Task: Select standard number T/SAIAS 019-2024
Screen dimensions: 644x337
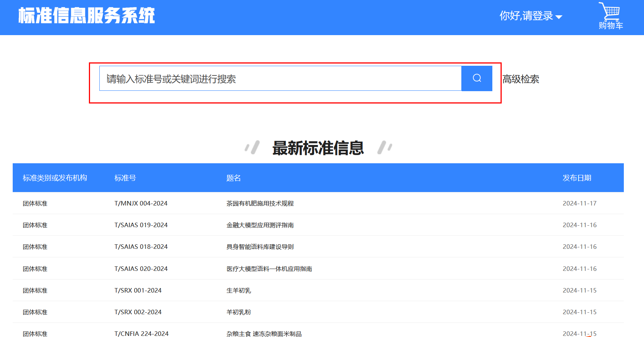Action: 141,225
